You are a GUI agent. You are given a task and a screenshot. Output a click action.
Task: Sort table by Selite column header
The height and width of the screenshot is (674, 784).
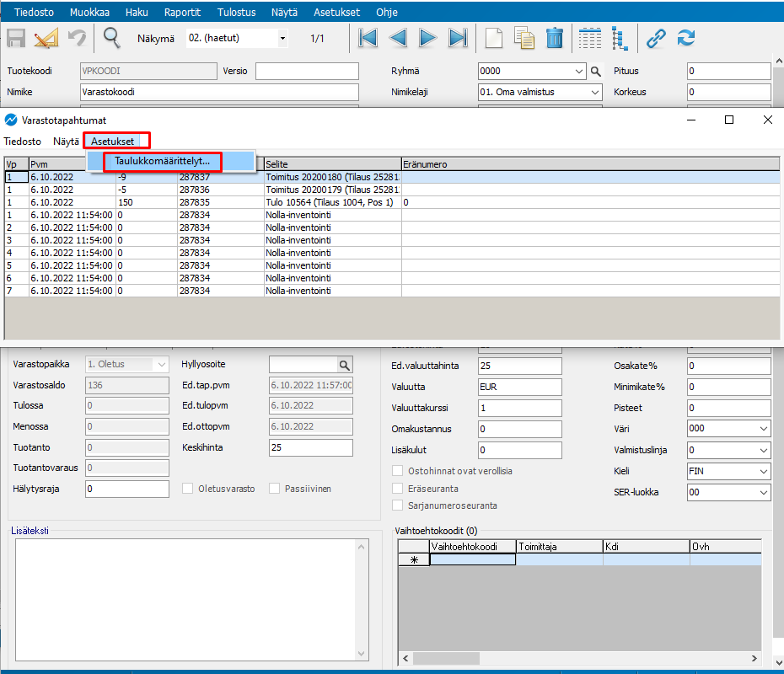click(x=332, y=164)
